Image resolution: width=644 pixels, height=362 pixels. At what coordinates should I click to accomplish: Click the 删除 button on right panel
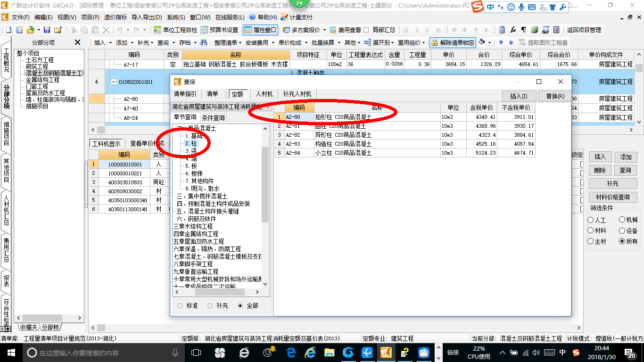[600, 170]
